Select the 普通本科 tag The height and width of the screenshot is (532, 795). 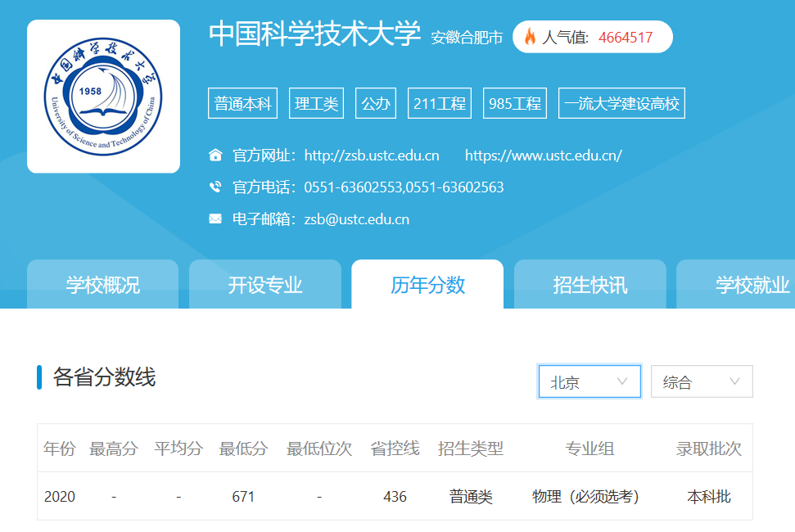(x=242, y=102)
